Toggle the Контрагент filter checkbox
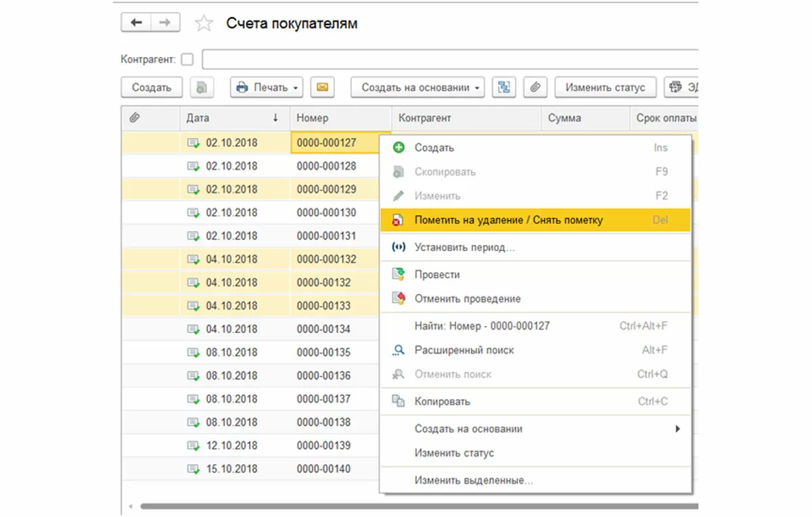Viewport: 812px width, 517px height. point(187,60)
